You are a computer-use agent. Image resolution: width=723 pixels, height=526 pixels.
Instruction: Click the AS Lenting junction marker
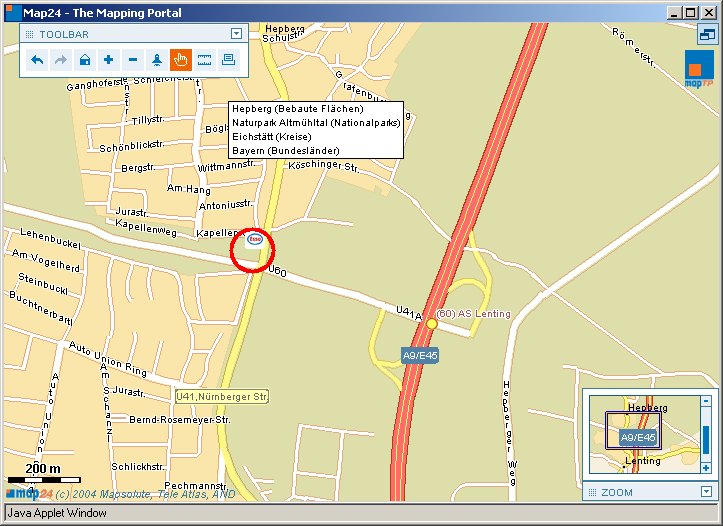coord(432,324)
